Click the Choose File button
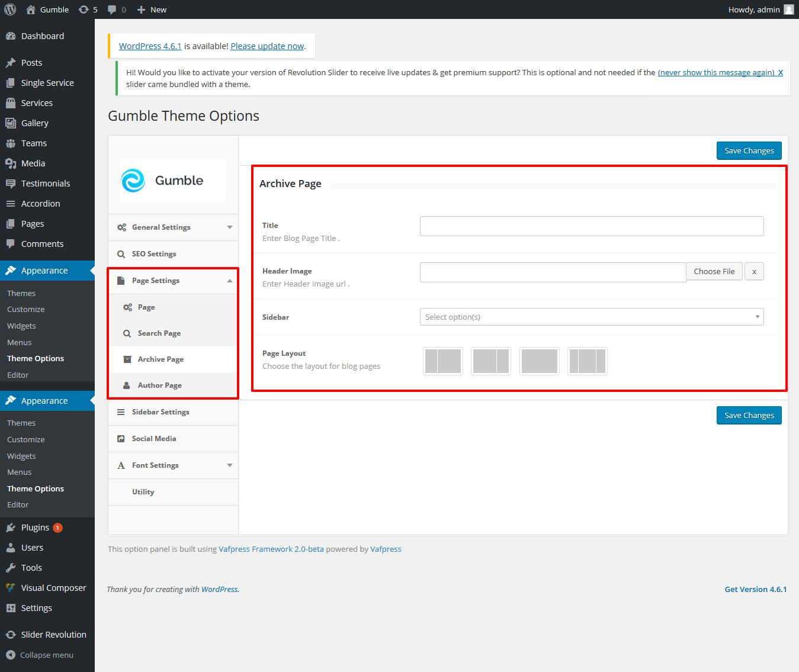Viewport: 799px width, 672px height. tap(714, 271)
